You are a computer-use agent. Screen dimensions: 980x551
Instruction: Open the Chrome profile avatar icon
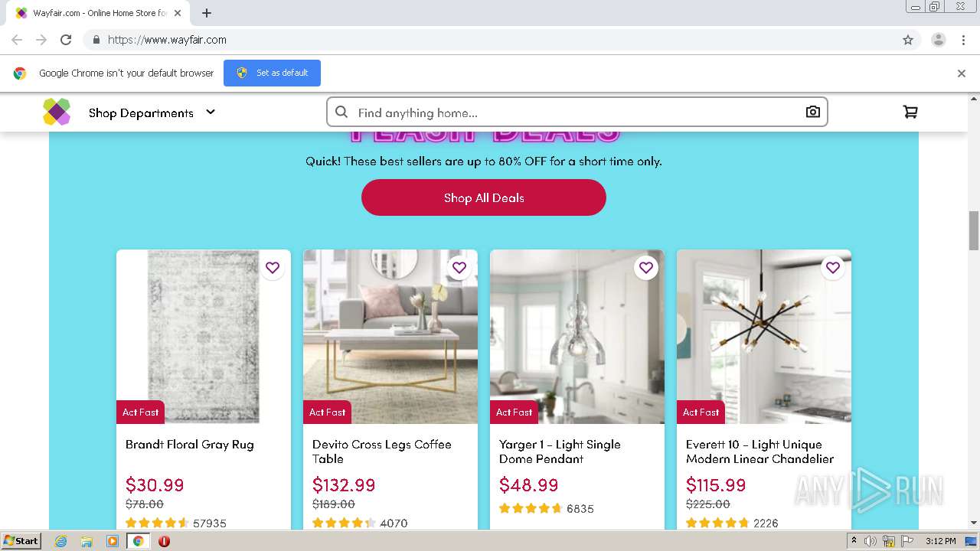tap(939, 40)
